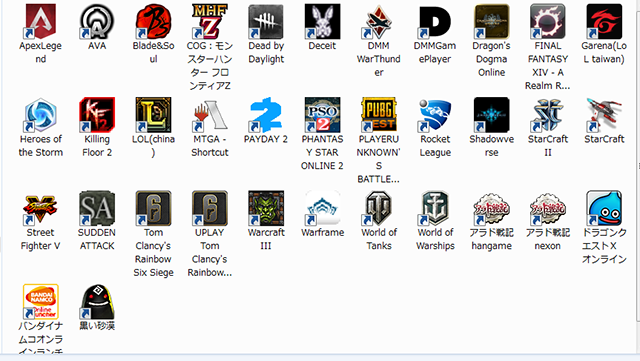This screenshot has width=640, height=361.
Task: Select the PHANTASY STAR ONLINE 2 icon
Action: tap(322, 115)
